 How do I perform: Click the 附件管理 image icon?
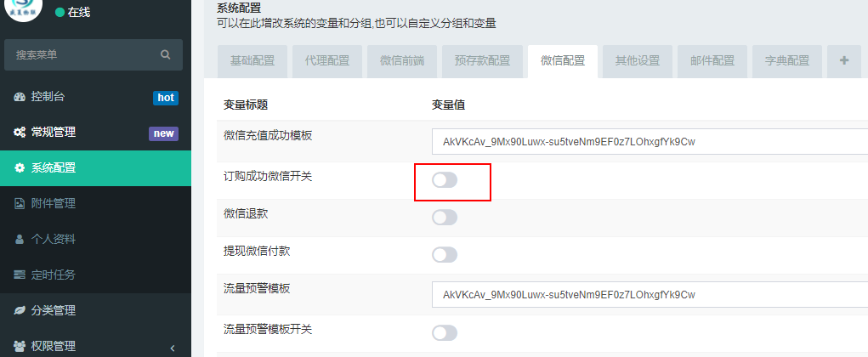tap(20, 204)
